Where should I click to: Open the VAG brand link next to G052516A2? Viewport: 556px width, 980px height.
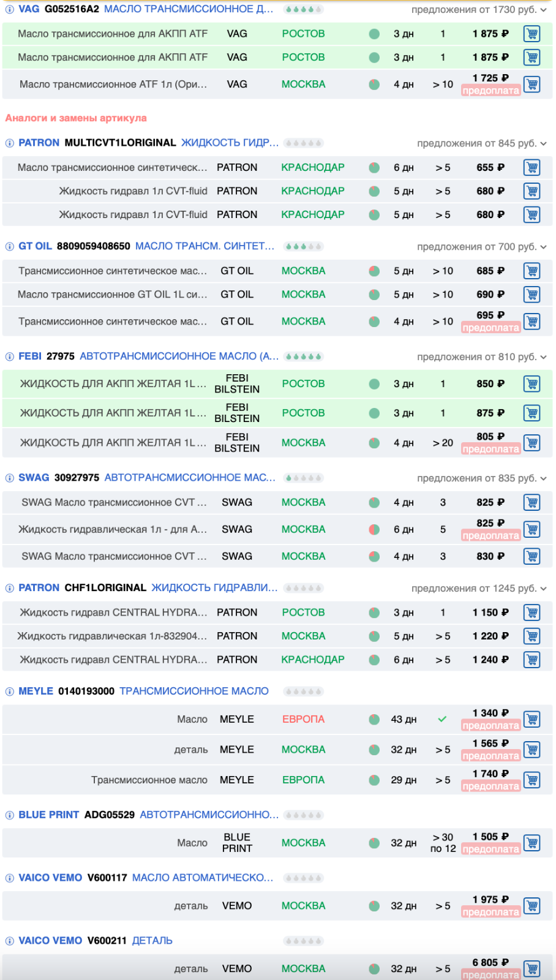[29, 9]
